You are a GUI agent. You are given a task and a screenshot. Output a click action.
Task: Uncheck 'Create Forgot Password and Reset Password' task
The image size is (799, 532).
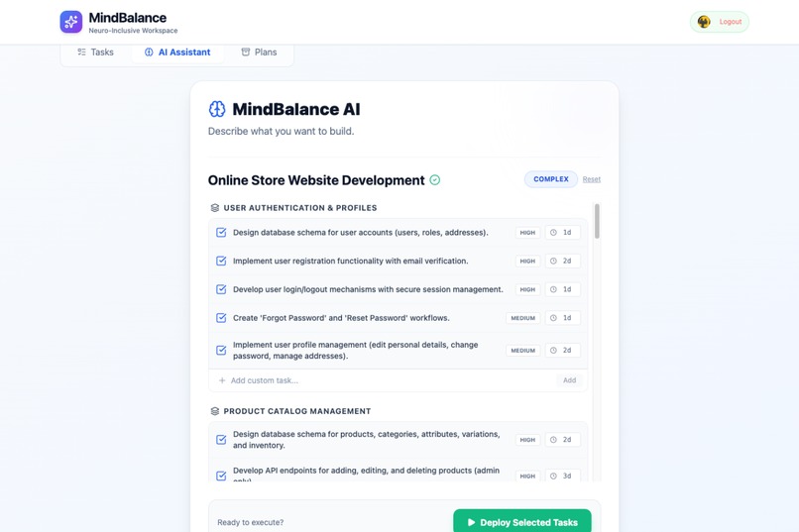point(221,318)
